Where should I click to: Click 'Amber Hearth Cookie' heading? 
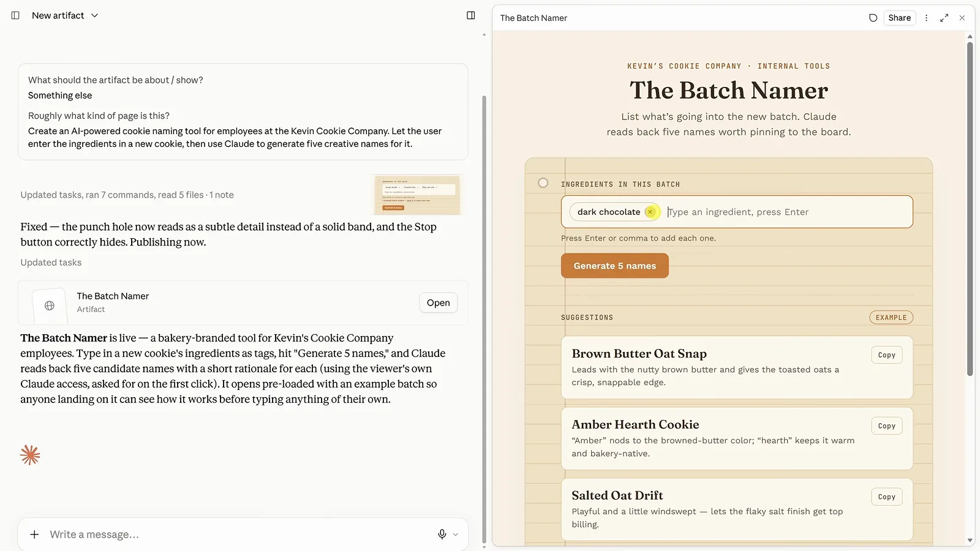click(x=635, y=424)
